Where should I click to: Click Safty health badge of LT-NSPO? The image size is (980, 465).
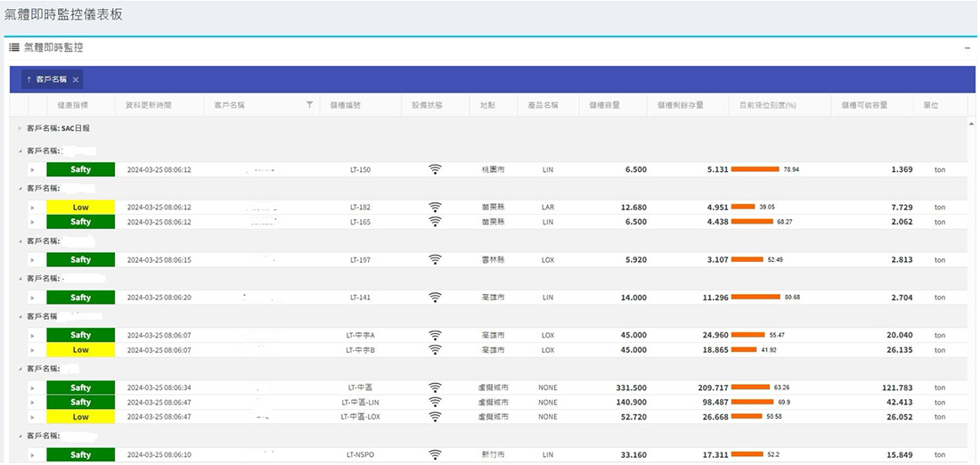point(80,455)
